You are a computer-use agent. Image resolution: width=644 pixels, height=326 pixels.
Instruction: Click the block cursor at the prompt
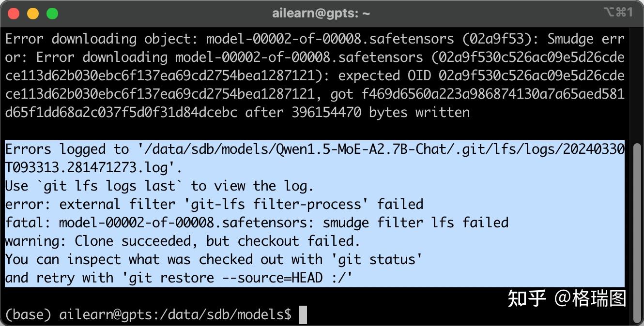(x=303, y=315)
